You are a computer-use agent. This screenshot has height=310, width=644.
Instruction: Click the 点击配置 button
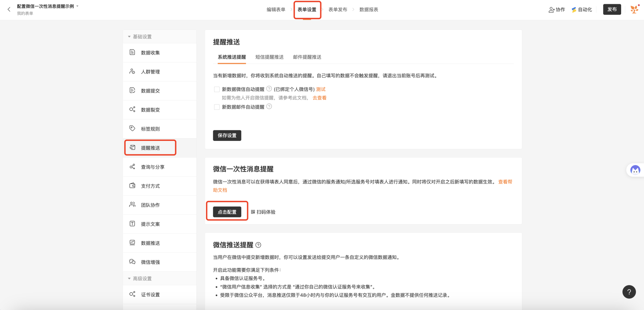[x=227, y=212]
